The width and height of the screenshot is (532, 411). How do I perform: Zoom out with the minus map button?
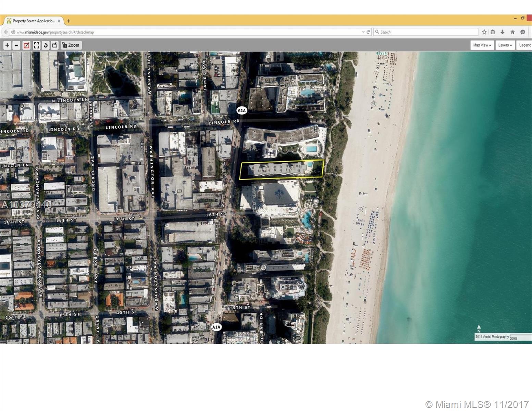(x=16, y=45)
